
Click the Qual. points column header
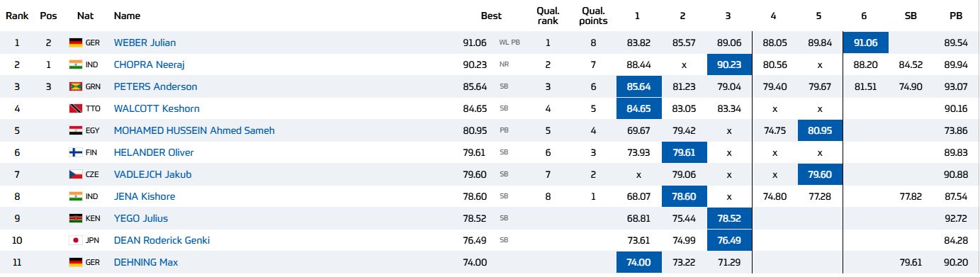(594, 16)
